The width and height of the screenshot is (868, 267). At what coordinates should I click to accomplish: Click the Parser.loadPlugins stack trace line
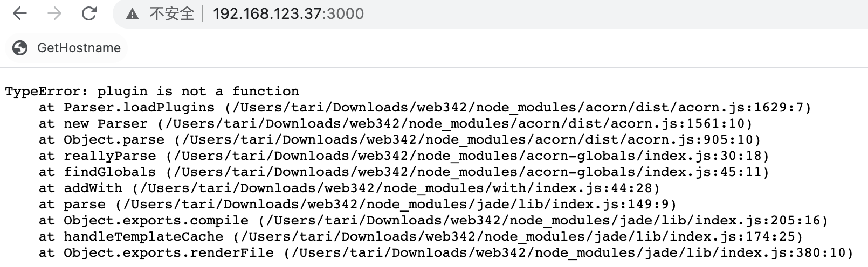425,107
